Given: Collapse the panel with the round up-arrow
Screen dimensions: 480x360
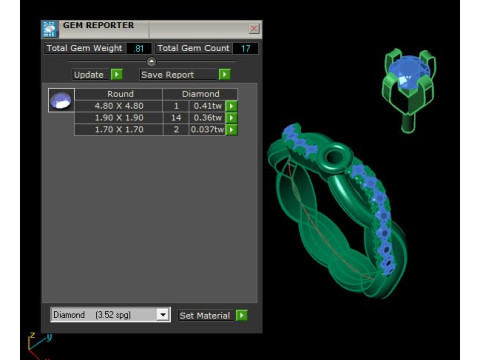Looking at the screenshot, I should pyautogui.click(x=151, y=62).
